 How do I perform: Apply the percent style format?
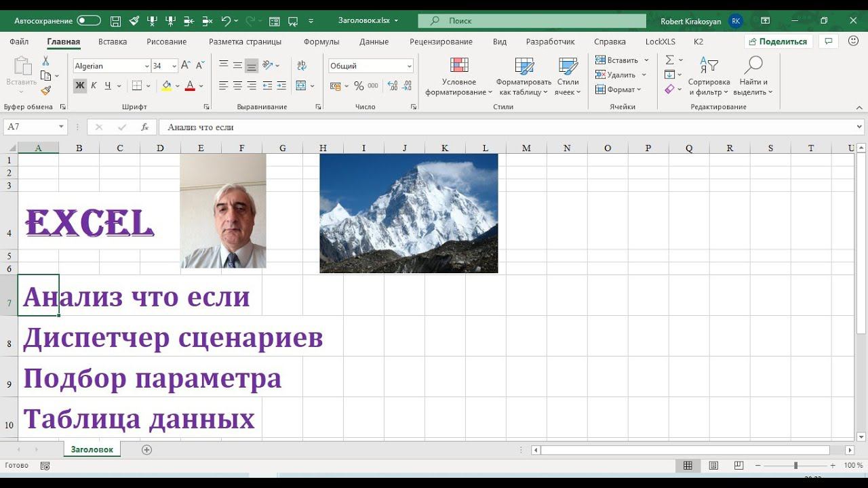[x=359, y=86]
